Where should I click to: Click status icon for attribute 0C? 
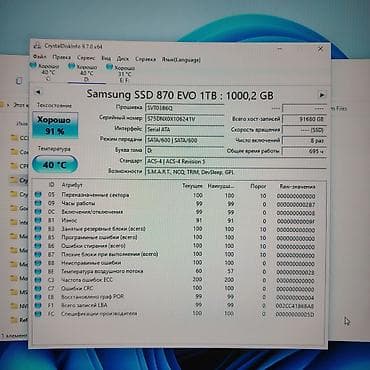coord(38,211)
